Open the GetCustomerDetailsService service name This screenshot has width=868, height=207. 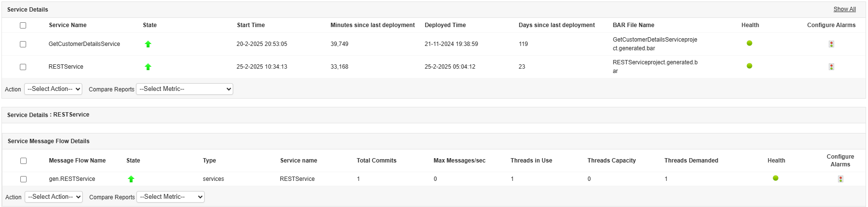pyautogui.click(x=84, y=44)
